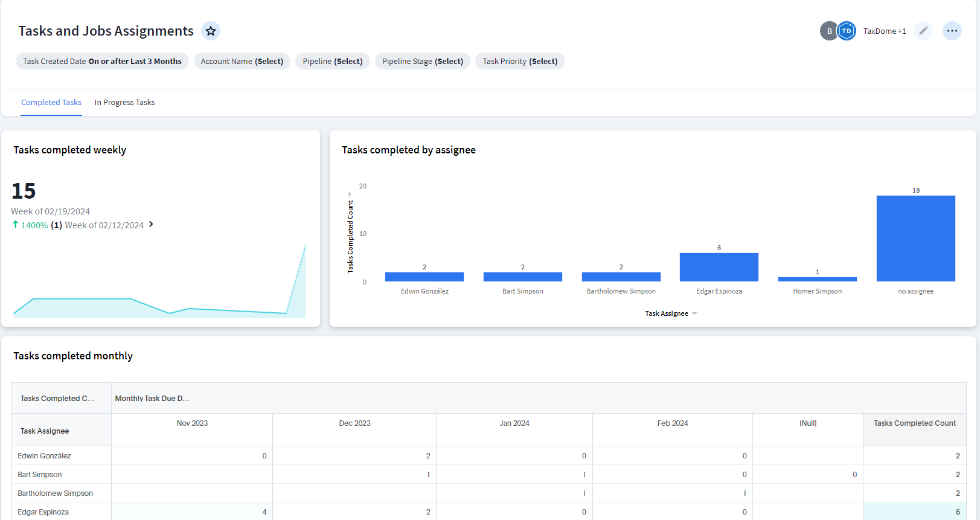Select the Completed Tasks tab
The height and width of the screenshot is (520, 980).
(x=51, y=103)
